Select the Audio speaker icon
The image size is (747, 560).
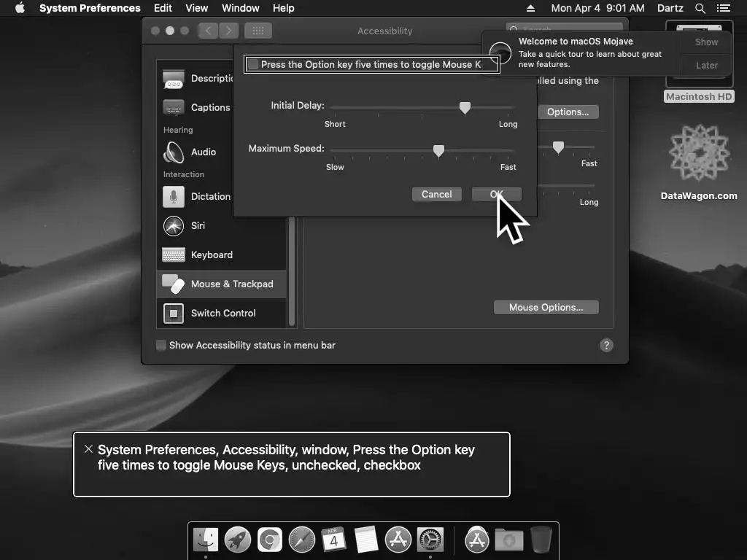pyautogui.click(x=174, y=152)
